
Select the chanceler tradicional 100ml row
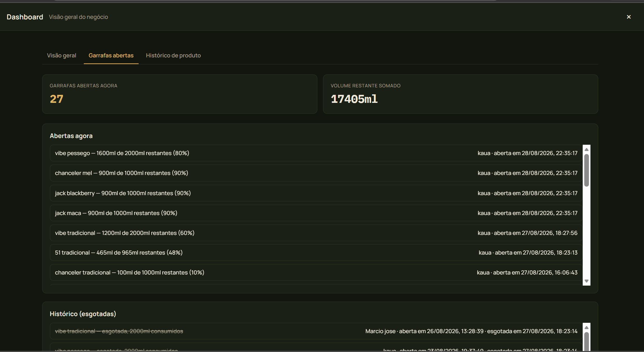point(316,272)
